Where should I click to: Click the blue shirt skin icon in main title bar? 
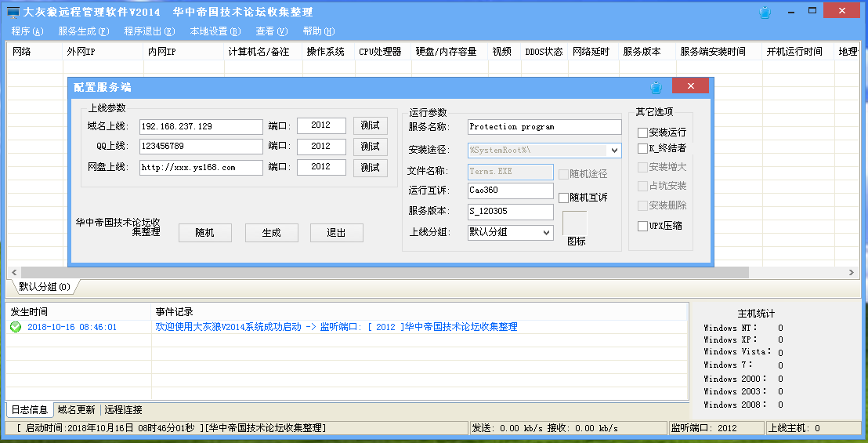tap(765, 13)
